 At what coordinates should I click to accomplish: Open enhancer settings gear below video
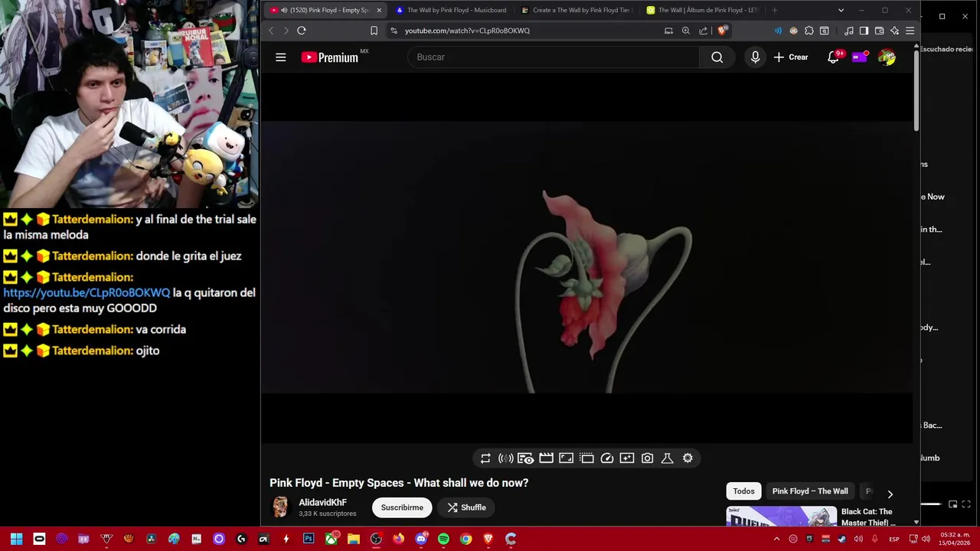[x=688, y=458]
